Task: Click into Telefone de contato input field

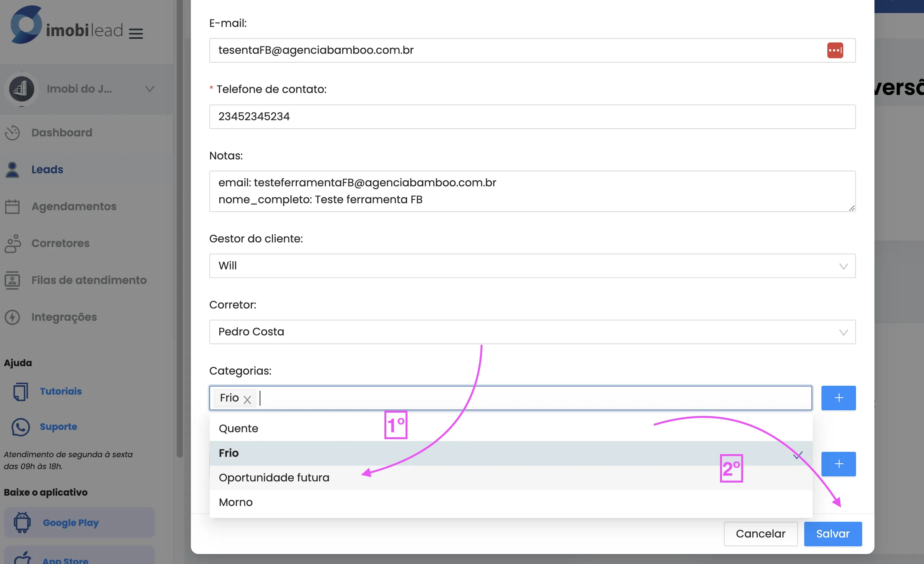Action: click(x=532, y=117)
